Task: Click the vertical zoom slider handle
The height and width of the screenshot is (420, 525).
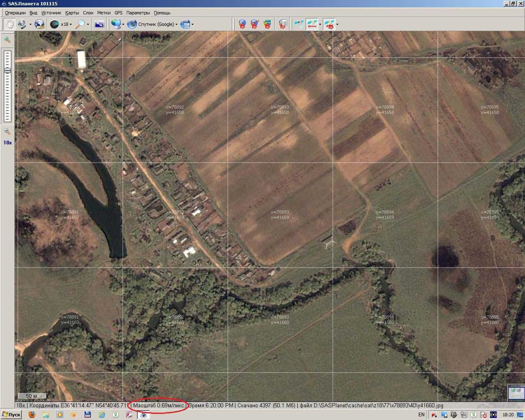Action: point(7,71)
